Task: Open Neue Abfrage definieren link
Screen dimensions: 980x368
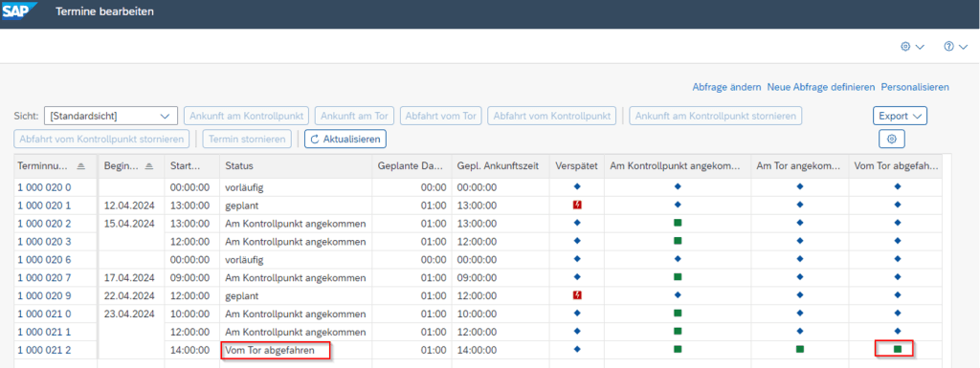Action: (821, 87)
